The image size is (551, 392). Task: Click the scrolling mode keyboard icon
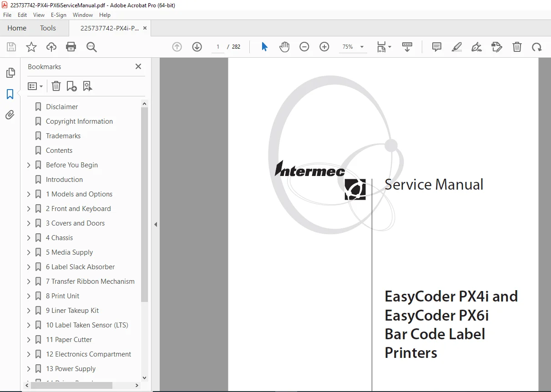[x=407, y=47]
